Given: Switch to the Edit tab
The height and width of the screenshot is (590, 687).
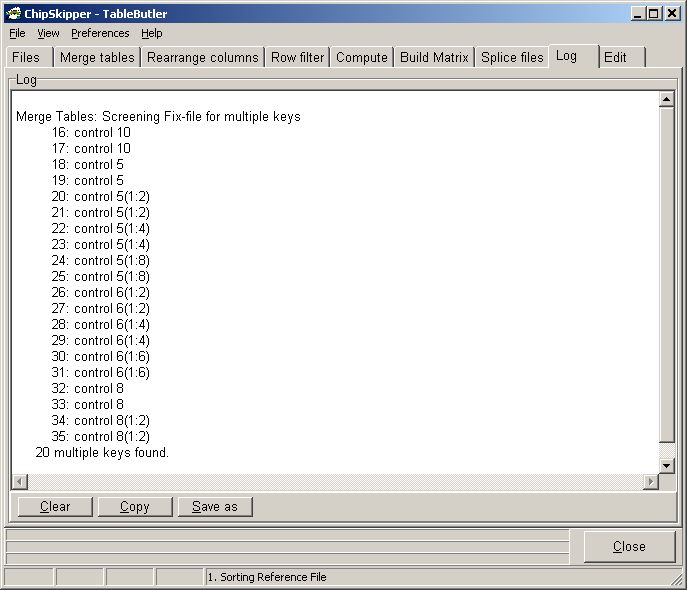Looking at the screenshot, I should (x=615, y=57).
